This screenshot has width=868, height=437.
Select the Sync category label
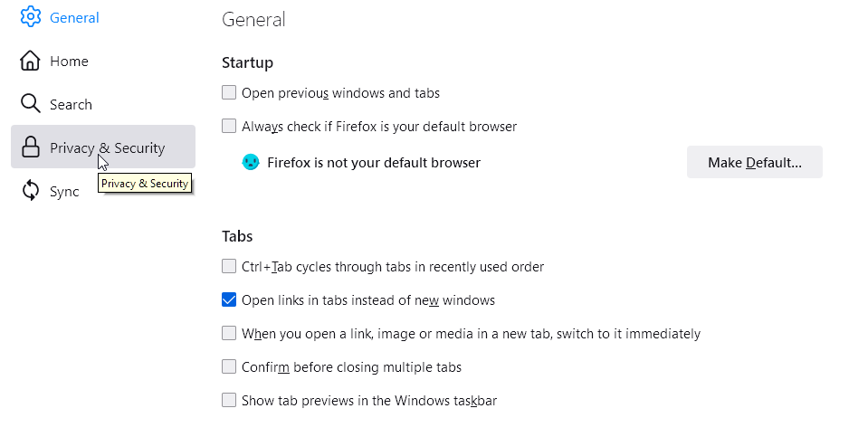click(x=64, y=192)
